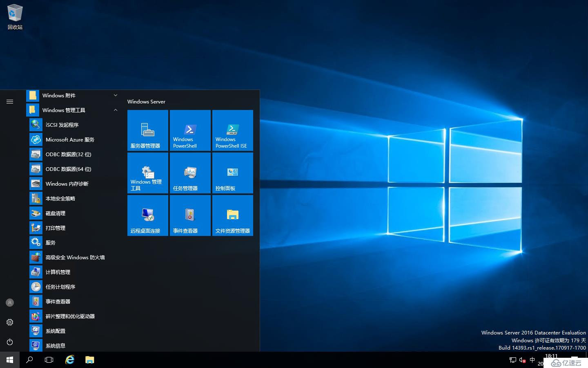Image resolution: width=588 pixels, height=368 pixels.
Task: Launch 碎片整理和优化驱动器
Action: point(73,316)
